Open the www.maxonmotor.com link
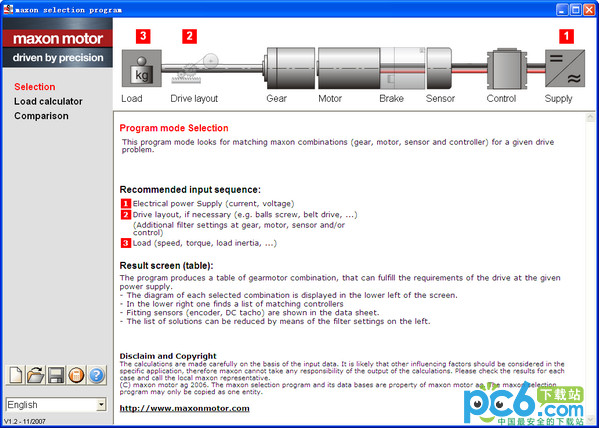Viewport: 599px width, 428px height. (x=185, y=408)
